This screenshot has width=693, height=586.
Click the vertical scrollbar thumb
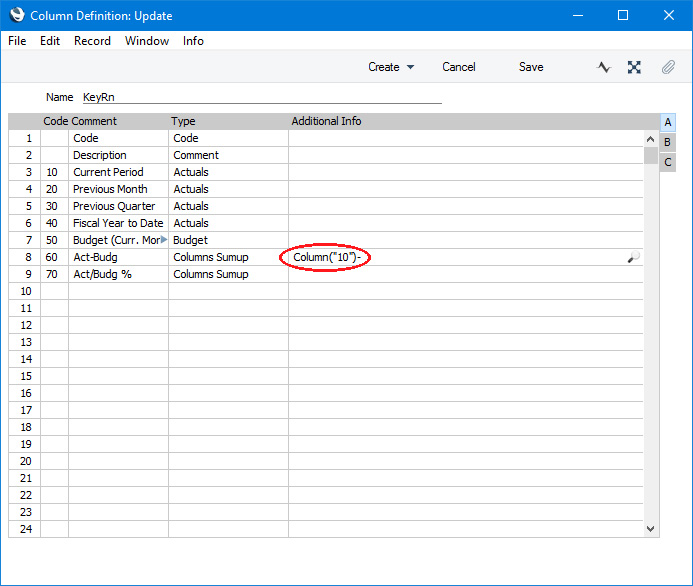tap(650, 156)
